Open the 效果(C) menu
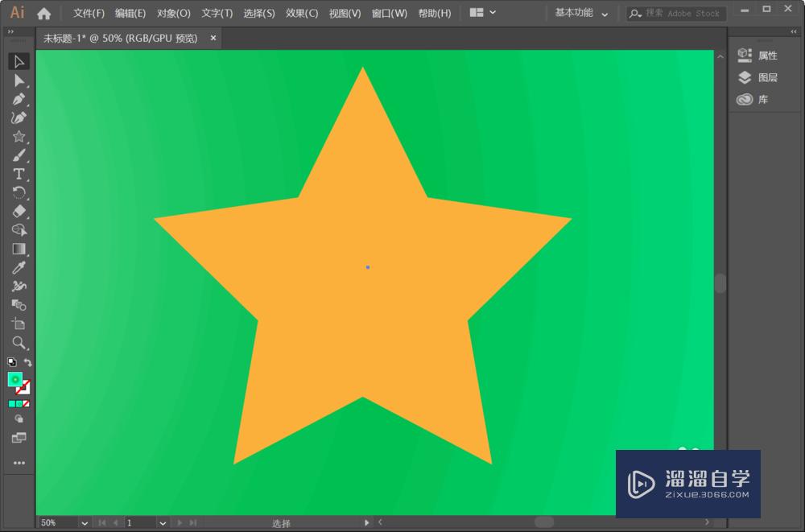Image resolution: width=805 pixels, height=532 pixels. [302, 14]
